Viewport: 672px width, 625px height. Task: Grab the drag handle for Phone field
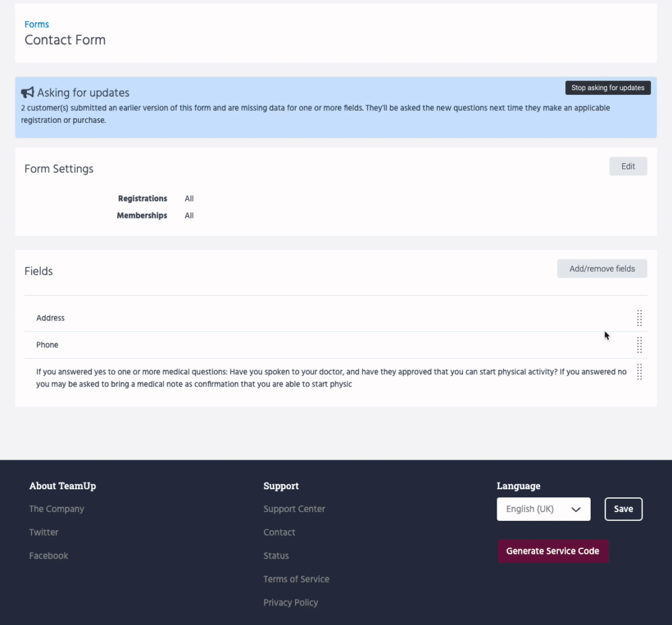(639, 345)
